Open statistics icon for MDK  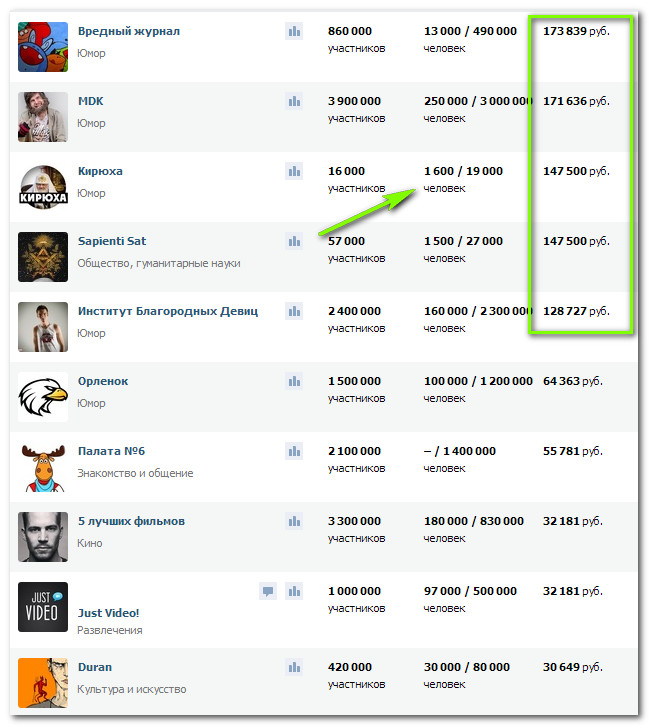click(294, 101)
